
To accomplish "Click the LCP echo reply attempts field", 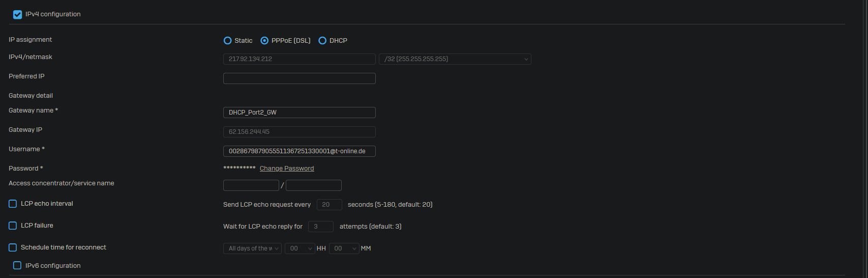I will pos(320,227).
